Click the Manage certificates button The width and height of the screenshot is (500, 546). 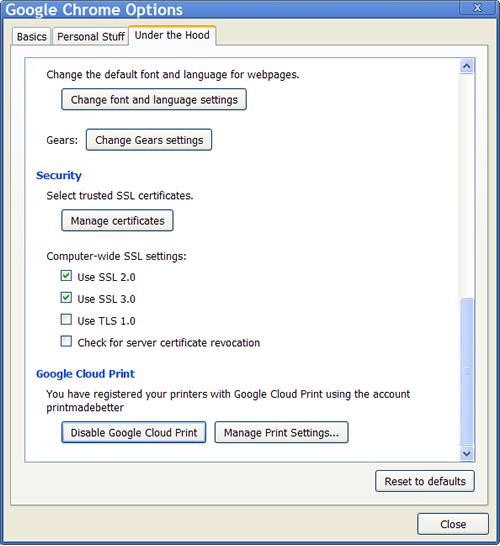click(x=117, y=220)
